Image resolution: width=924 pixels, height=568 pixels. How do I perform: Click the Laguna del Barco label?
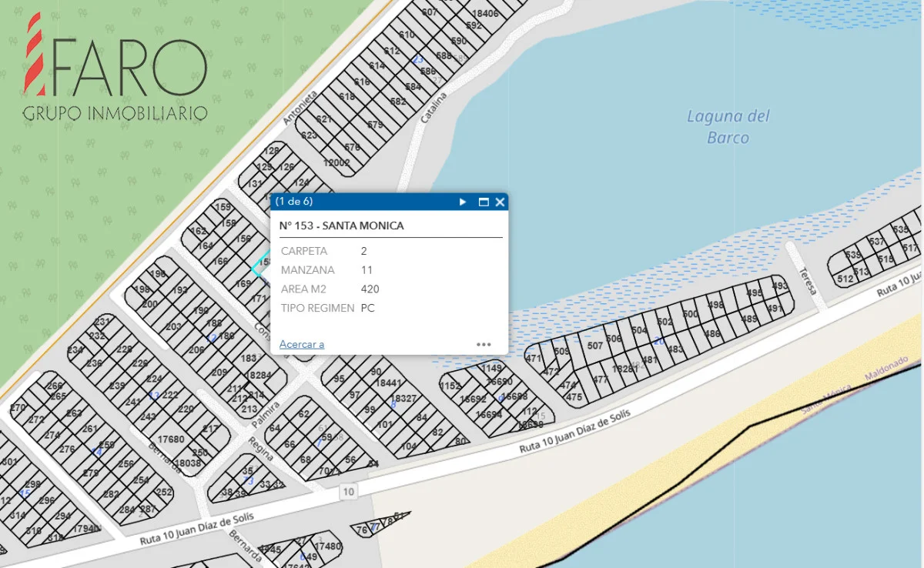coord(728,127)
